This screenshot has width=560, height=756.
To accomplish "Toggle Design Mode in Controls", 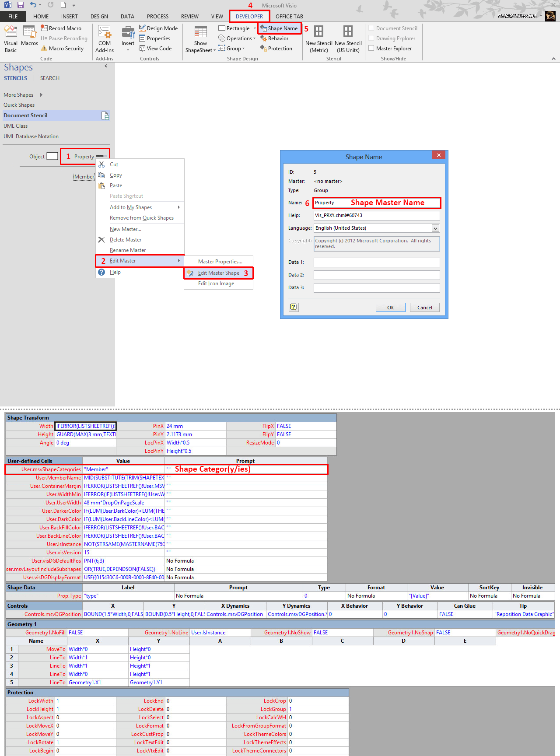I will [x=158, y=28].
